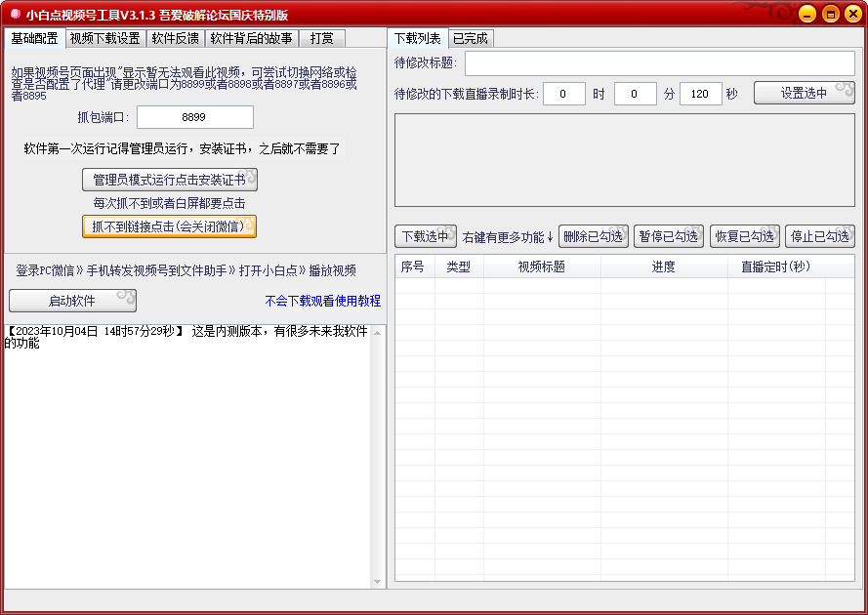This screenshot has width=868, height=615.
Task: Switch to the 已完成 tab
Action: (470, 39)
